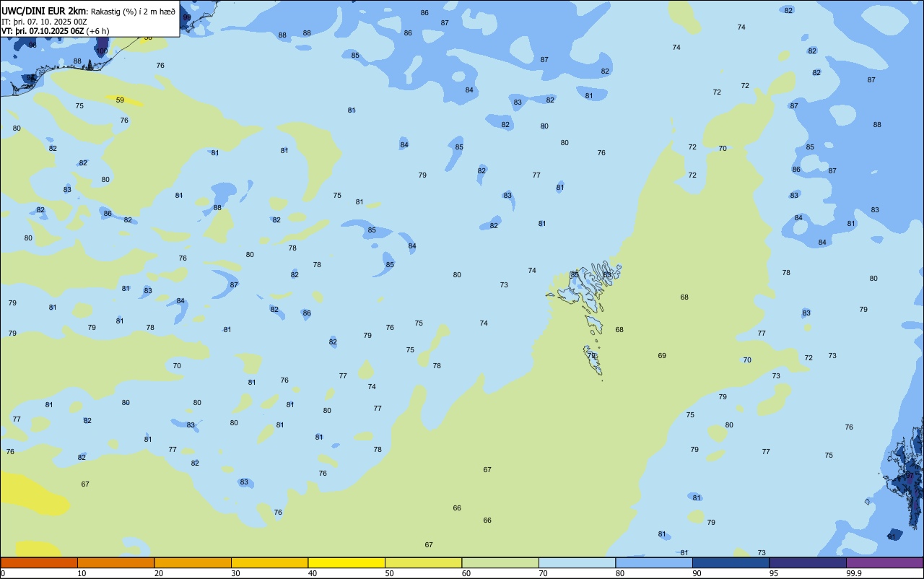The width and height of the screenshot is (924, 579).
Task: Click the legend tick label "50"
Action: pos(389,573)
